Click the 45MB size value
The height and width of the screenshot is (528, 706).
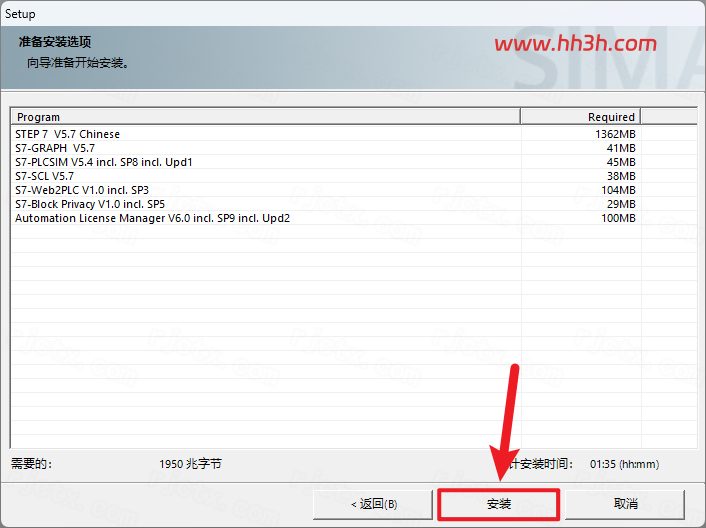point(621,162)
